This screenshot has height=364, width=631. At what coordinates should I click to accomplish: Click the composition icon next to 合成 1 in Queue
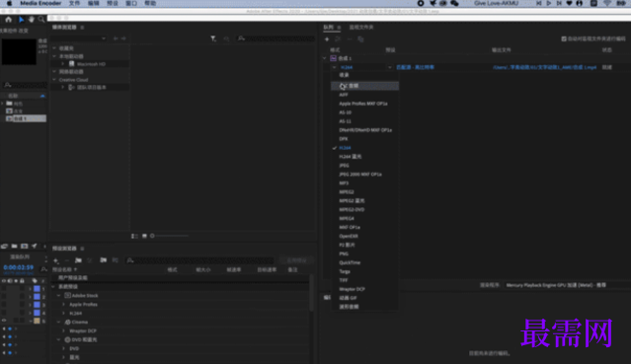[x=333, y=58]
